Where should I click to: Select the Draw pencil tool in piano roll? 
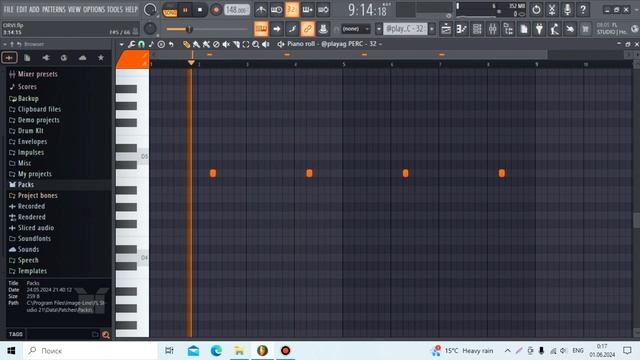coord(187,44)
